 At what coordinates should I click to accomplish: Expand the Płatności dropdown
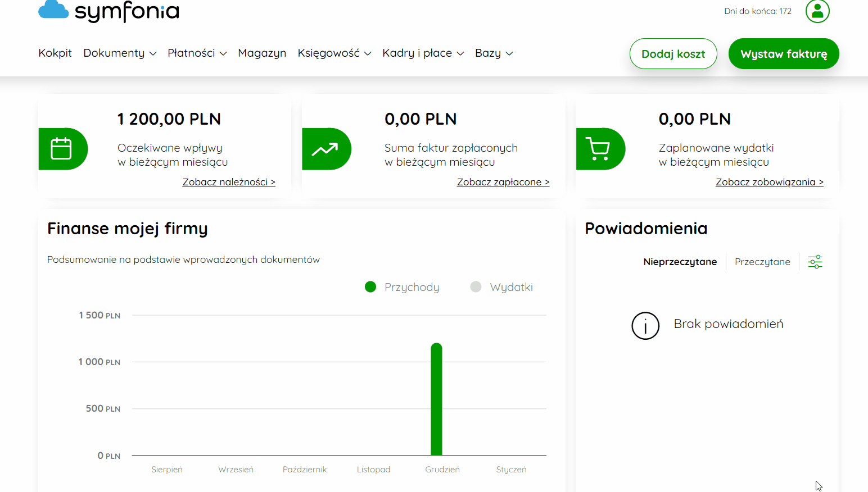coord(197,53)
